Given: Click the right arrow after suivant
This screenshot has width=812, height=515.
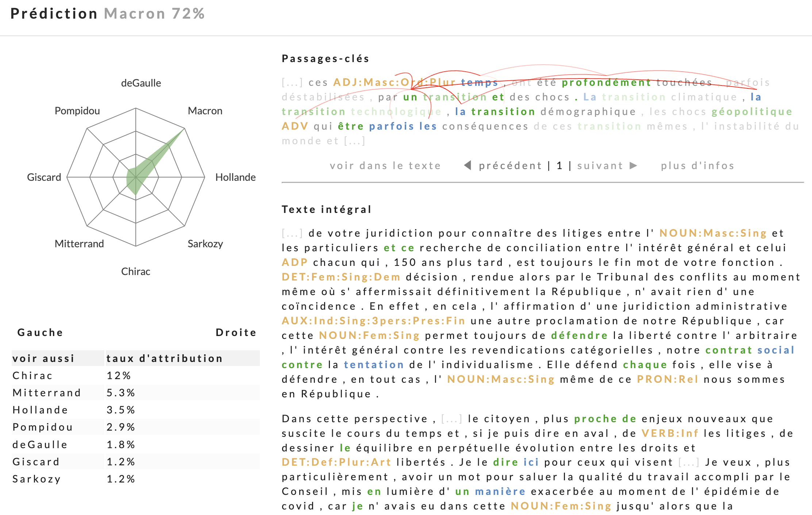Looking at the screenshot, I should tap(634, 165).
